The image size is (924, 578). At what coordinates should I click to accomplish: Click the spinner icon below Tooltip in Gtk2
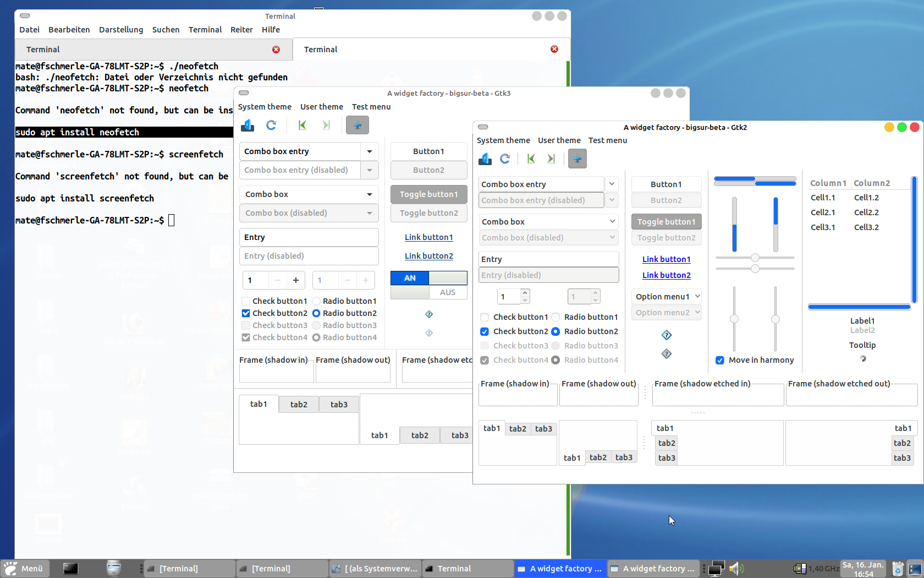pyautogui.click(x=863, y=359)
